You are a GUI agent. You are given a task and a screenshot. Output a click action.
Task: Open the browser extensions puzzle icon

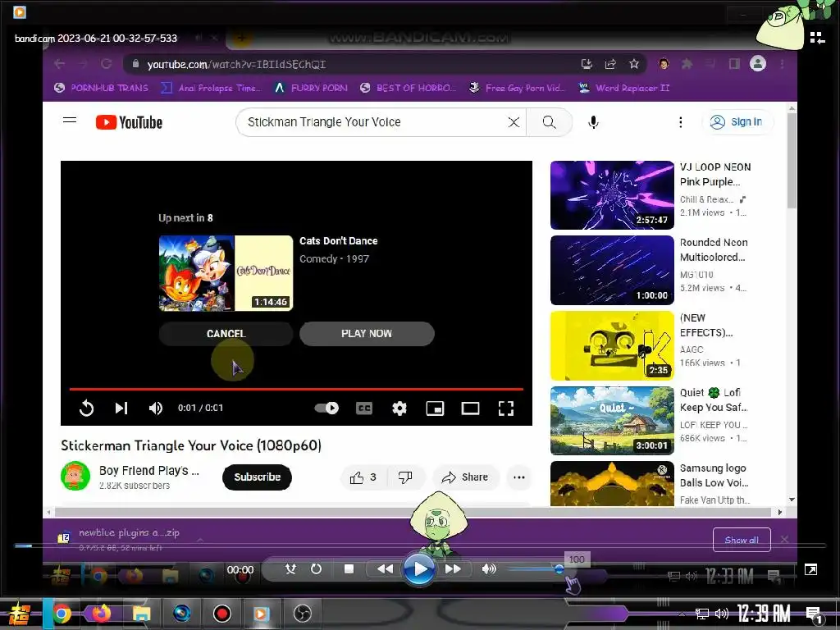(687, 64)
